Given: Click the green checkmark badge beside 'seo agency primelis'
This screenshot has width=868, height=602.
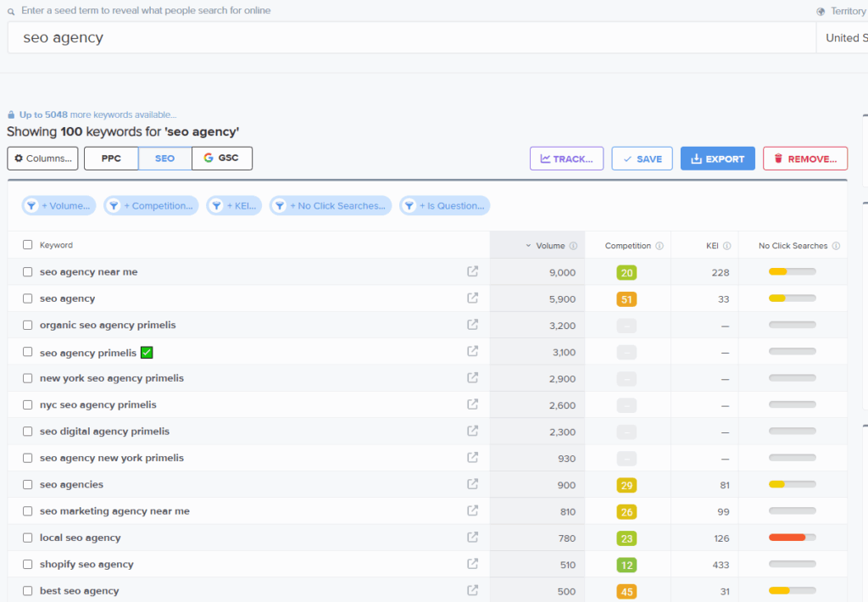Looking at the screenshot, I should pos(147,353).
